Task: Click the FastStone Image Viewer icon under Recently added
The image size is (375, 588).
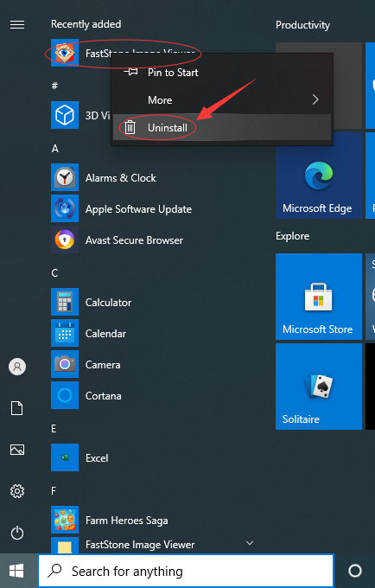Action: coord(65,53)
